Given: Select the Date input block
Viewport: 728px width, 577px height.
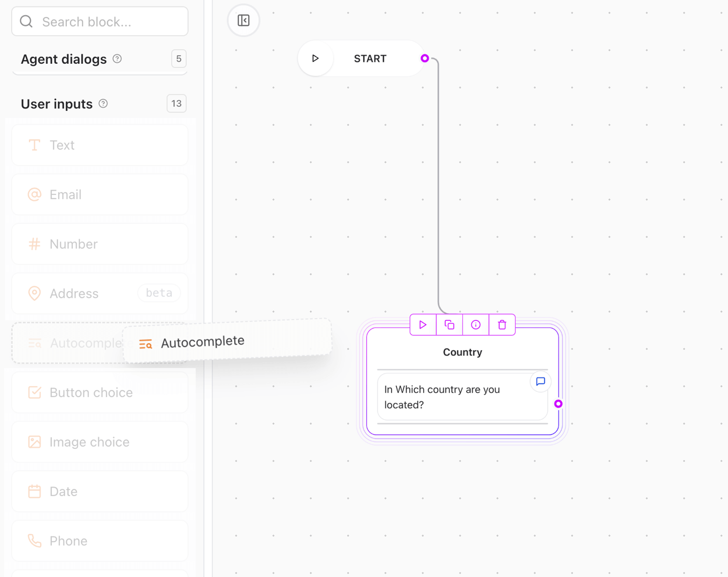Looking at the screenshot, I should (99, 491).
